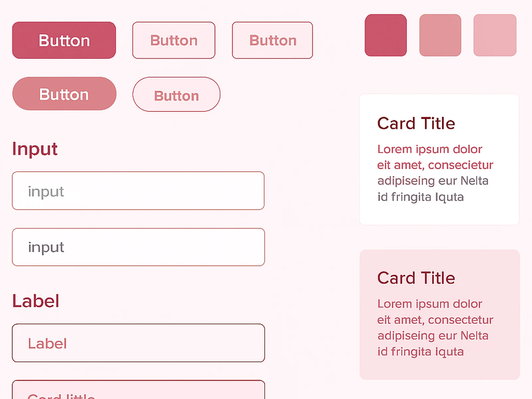Click the Input section heading
Viewport: 532px width, 399px height.
[35, 149]
